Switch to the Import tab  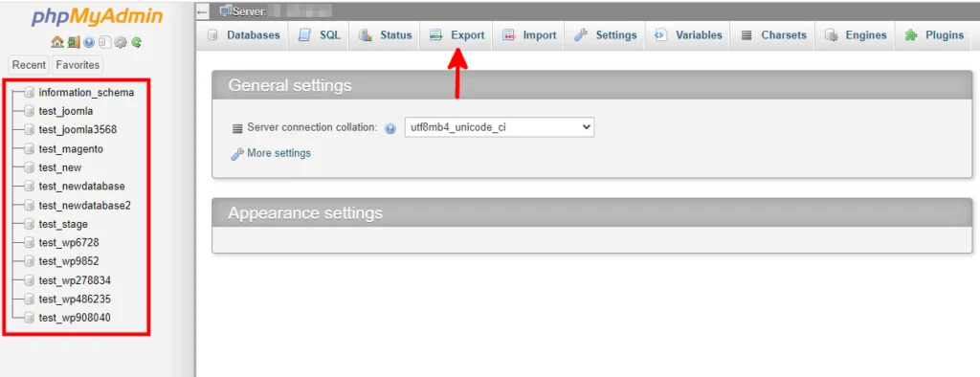pyautogui.click(x=528, y=35)
